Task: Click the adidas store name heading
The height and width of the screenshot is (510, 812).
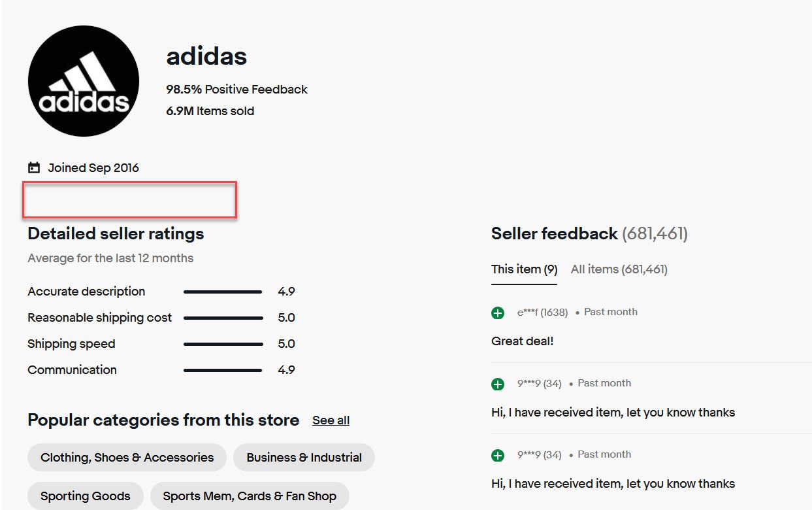Action: (206, 56)
